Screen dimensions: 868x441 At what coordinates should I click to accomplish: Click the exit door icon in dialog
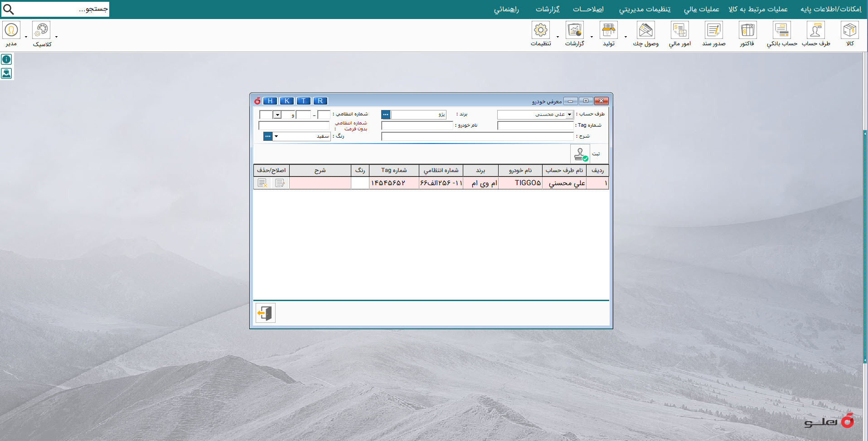click(x=266, y=313)
